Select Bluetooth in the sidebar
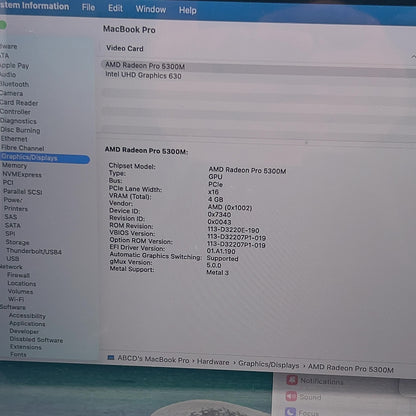This screenshot has width=416, height=416. (x=14, y=84)
